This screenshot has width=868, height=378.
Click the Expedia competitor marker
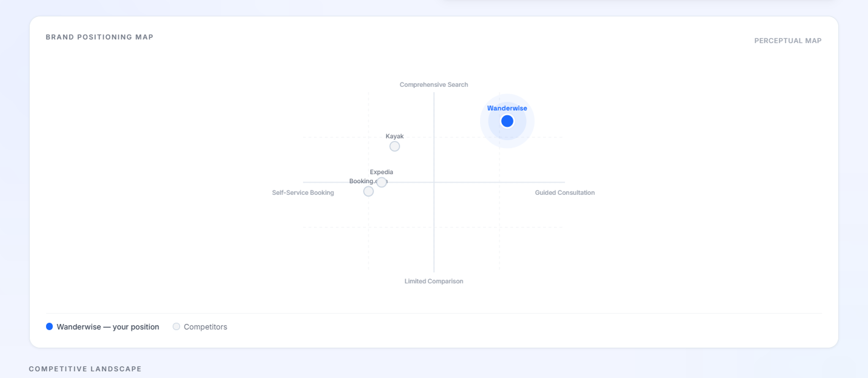coord(381,182)
